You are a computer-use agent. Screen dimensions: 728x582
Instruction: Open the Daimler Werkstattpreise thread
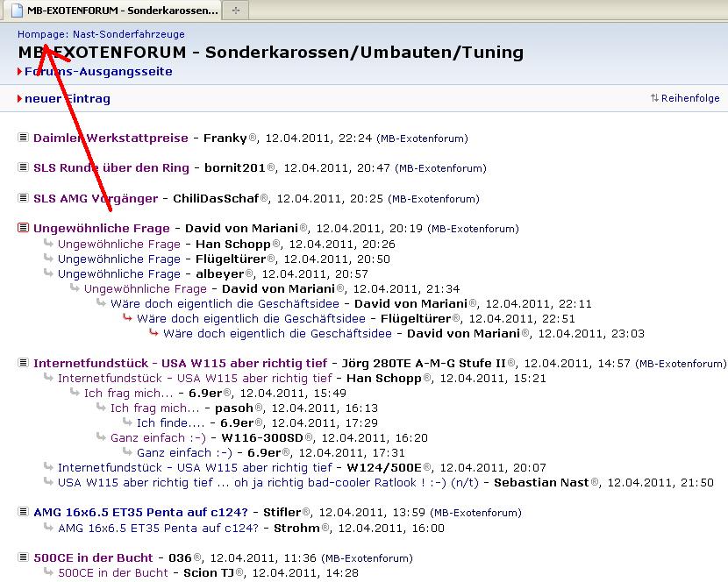(x=111, y=138)
